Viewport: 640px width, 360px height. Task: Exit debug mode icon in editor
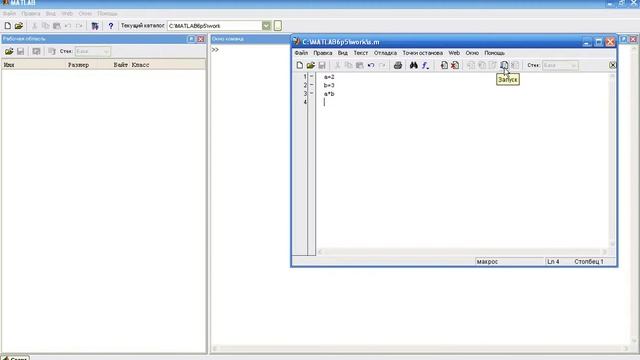[515, 65]
